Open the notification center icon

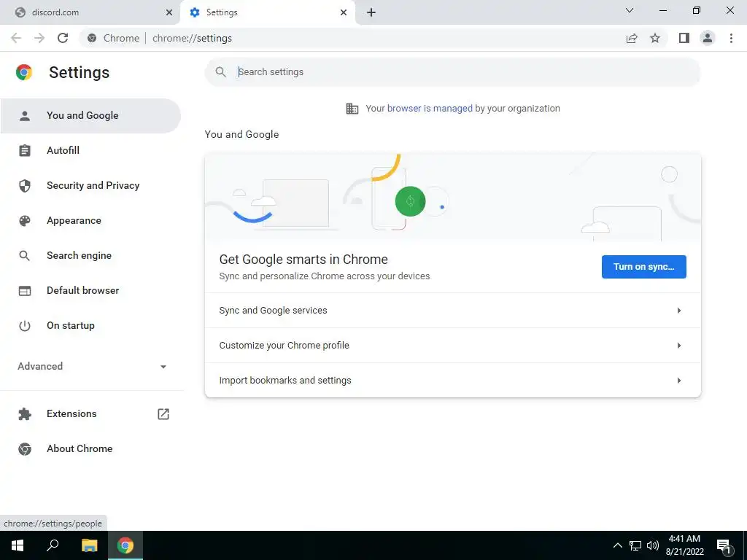(724, 546)
